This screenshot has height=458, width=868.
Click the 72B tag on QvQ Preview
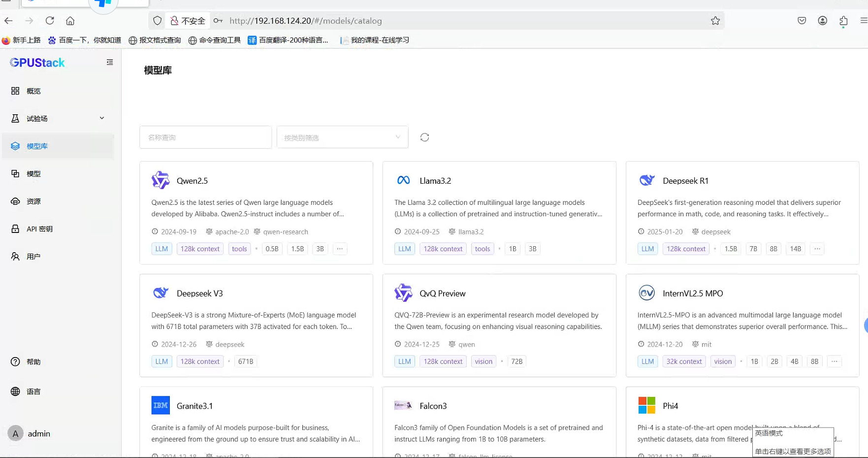click(517, 361)
